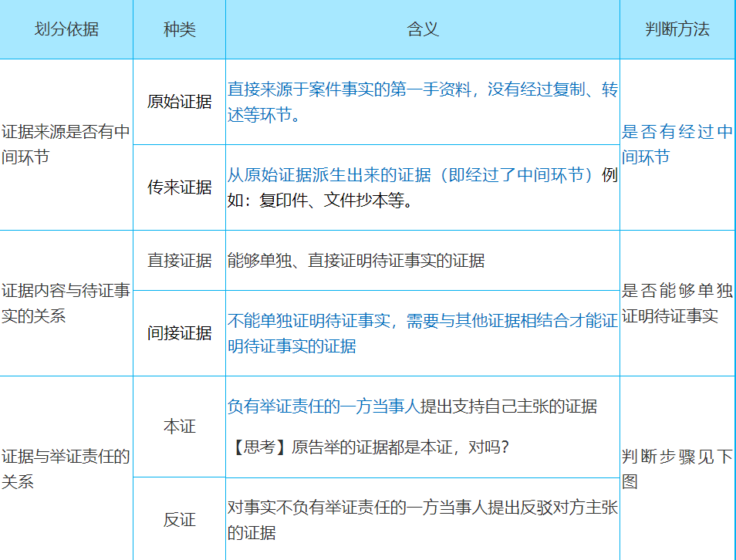Viewport: 736px width, 560px height.
Task: Click the 原始证据 cell
Action: pyautogui.click(x=179, y=102)
